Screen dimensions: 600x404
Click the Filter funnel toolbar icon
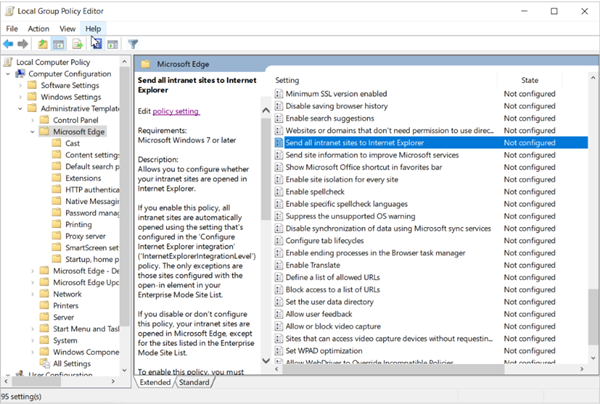[x=133, y=44]
